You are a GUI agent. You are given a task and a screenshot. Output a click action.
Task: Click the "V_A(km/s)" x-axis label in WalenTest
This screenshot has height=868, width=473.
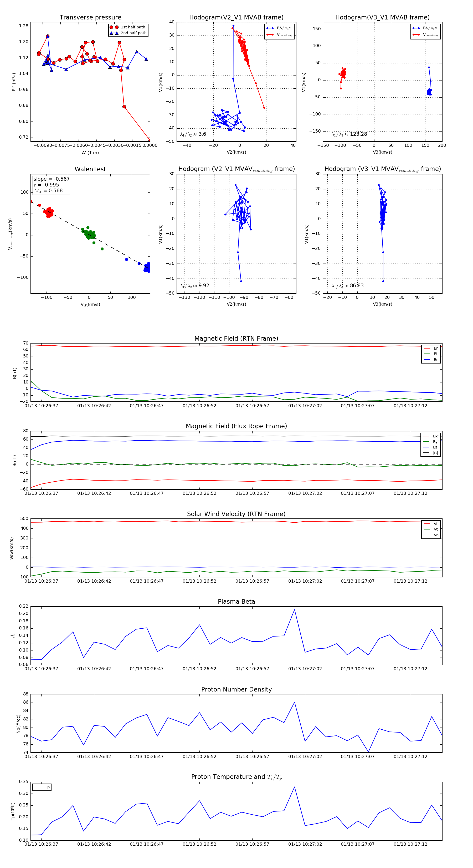(x=90, y=305)
